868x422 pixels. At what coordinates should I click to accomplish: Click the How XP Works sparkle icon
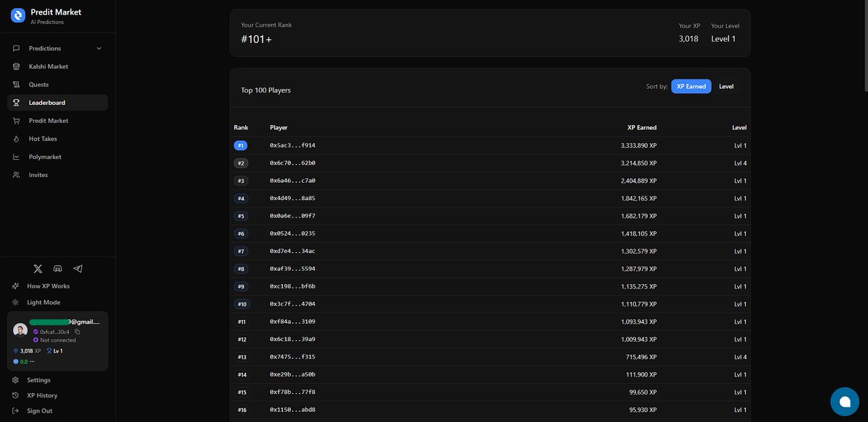click(x=16, y=286)
